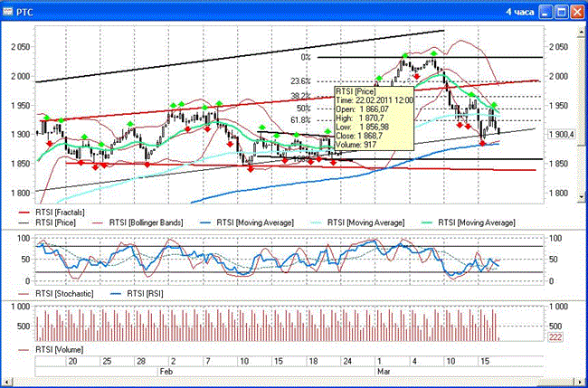The image size is (588, 388).
Task: Click the vertical scrollbar down arrow
Action: (x=581, y=196)
